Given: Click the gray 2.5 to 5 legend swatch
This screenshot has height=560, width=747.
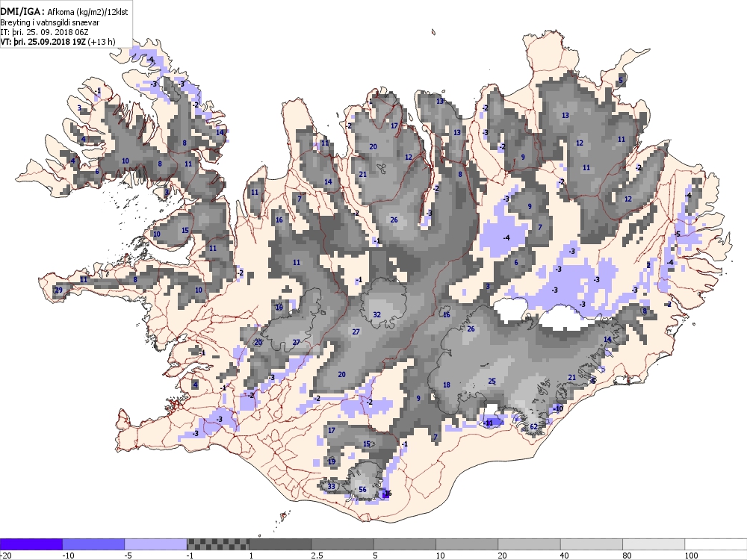Looking at the screenshot, I should [343, 544].
